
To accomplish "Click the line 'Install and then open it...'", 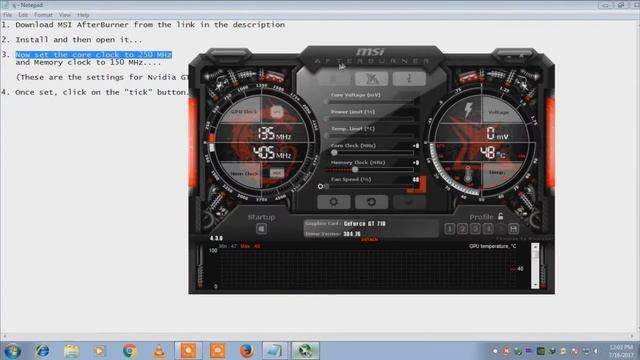I will point(79,40).
